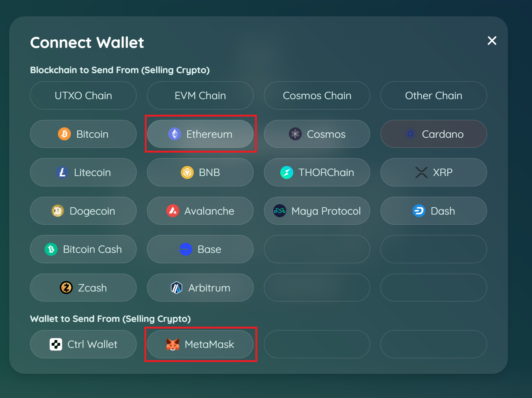This screenshot has width=532, height=398.
Task: Show Cosmos Chain blockchains
Action: point(317,95)
